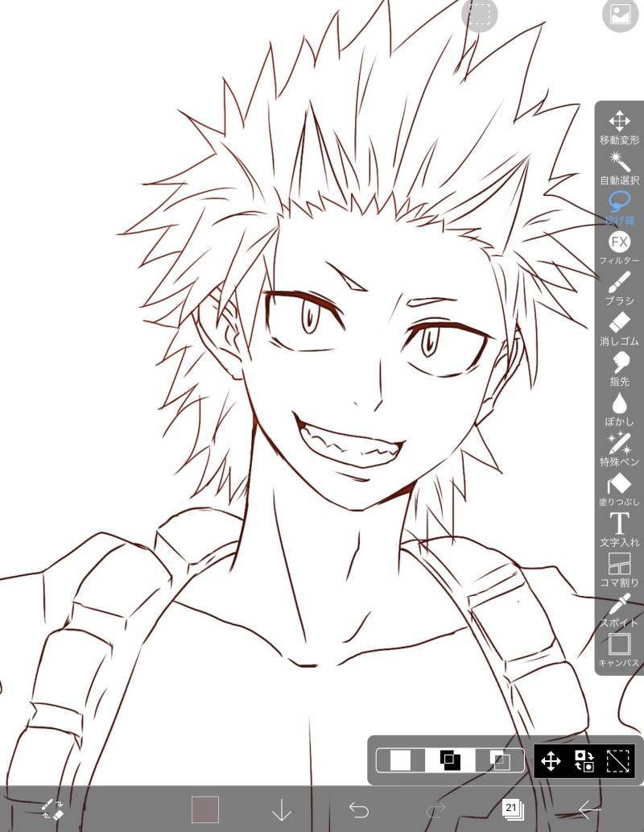Select the コマ割り frame divider tool

(x=619, y=569)
